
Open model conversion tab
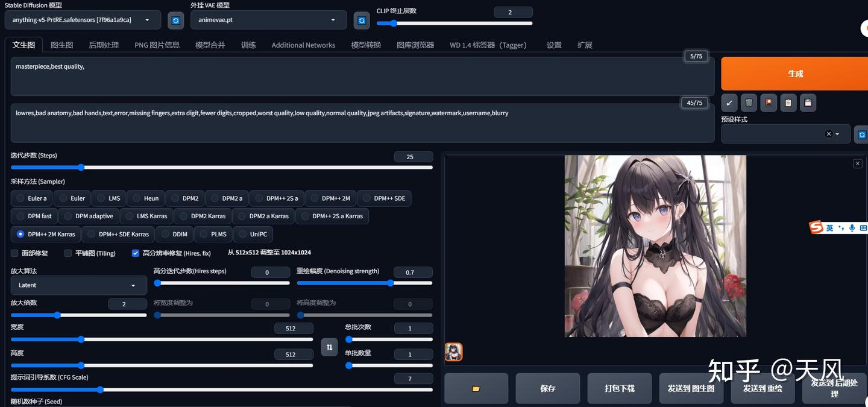[366, 45]
